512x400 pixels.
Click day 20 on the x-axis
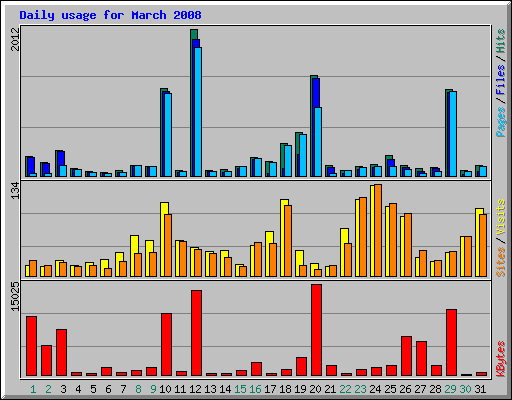point(315,389)
